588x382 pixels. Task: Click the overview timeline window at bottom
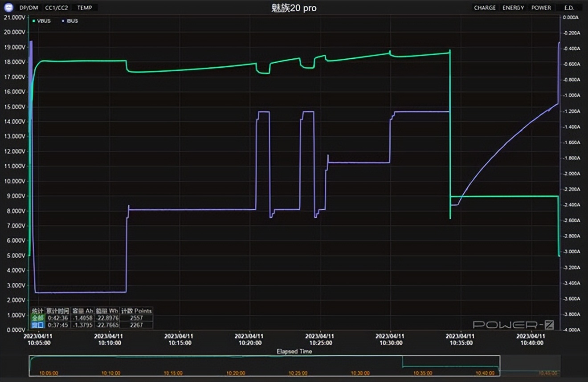[265, 366]
